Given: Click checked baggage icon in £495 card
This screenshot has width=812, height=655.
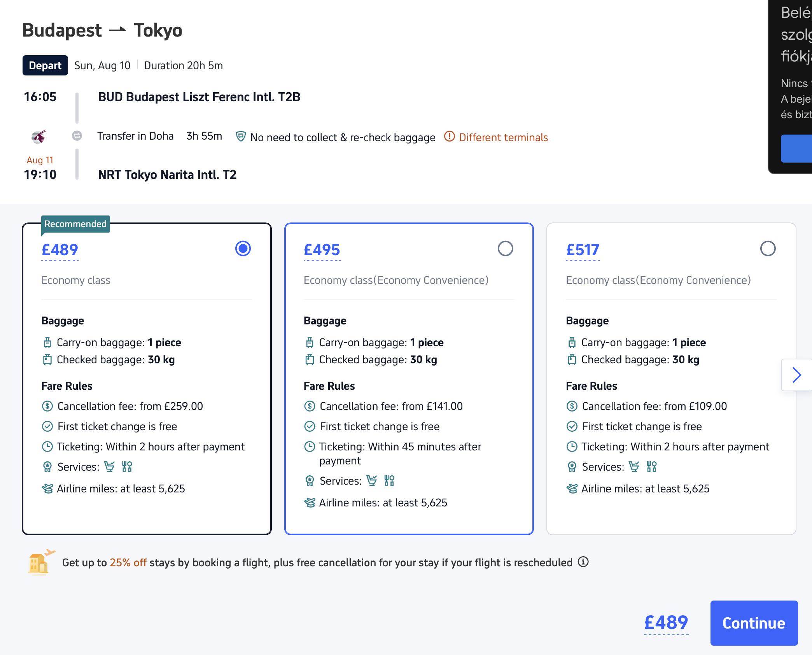Looking at the screenshot, I should pos(310,359).
